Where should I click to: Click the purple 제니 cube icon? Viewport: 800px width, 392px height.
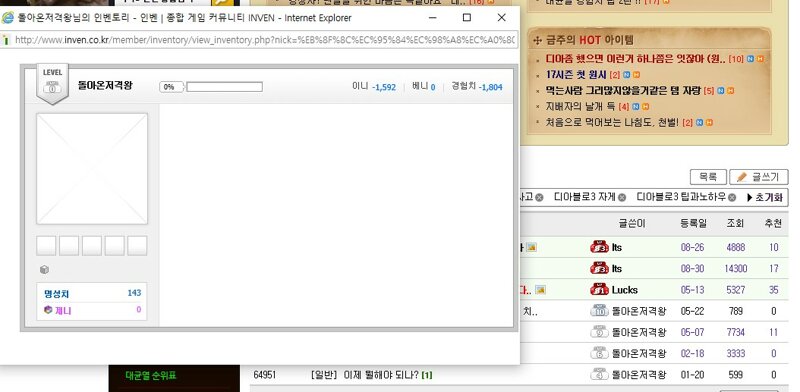pos(48,309)
